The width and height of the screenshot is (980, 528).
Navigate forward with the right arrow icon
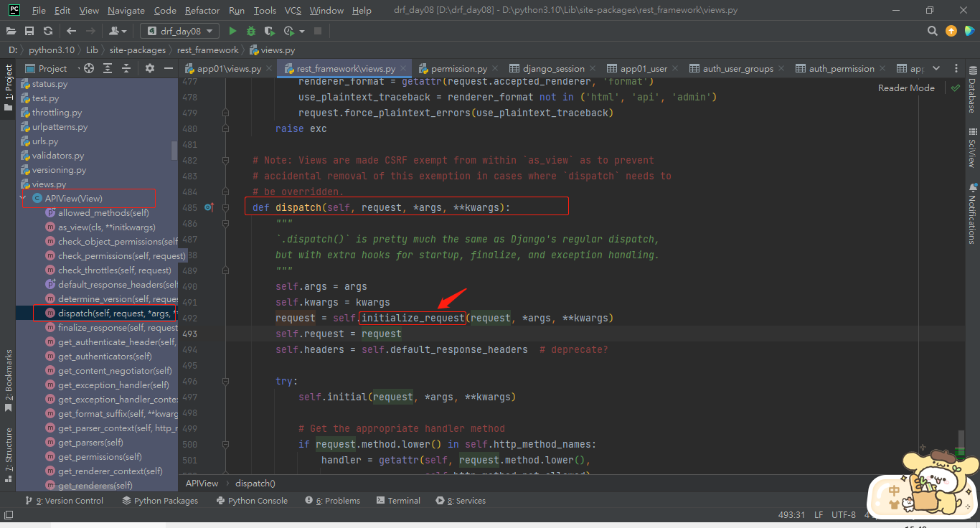[x=90, y=31]
